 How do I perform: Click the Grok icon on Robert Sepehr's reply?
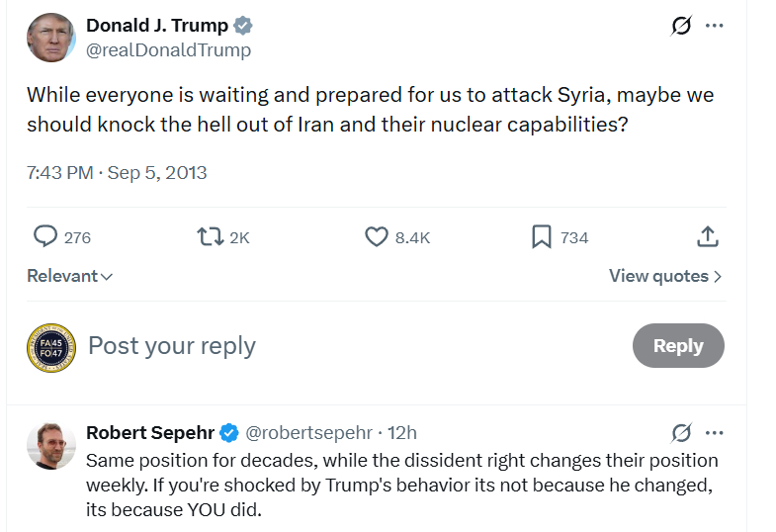pyautogui.click(x=681, y=432)
